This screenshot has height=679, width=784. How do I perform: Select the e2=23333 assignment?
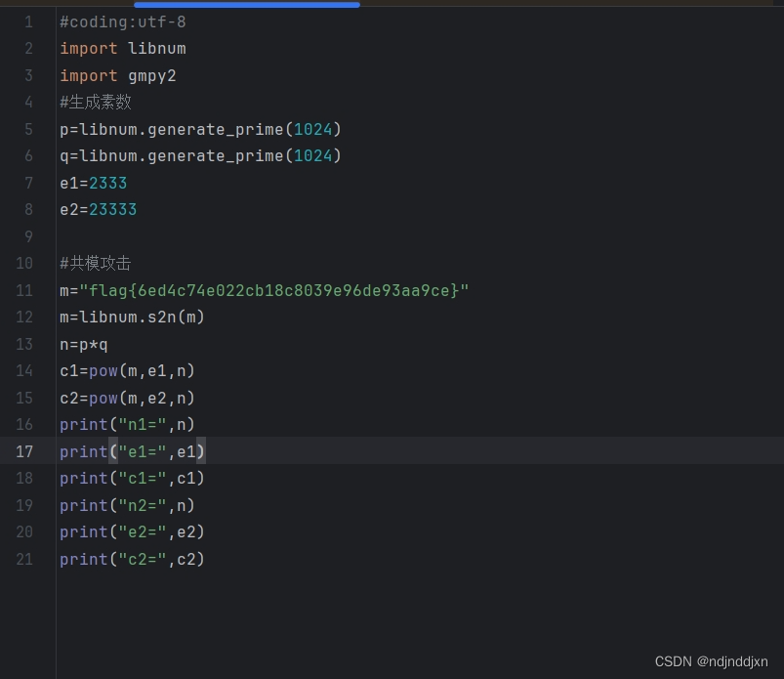tap(98, 209)
